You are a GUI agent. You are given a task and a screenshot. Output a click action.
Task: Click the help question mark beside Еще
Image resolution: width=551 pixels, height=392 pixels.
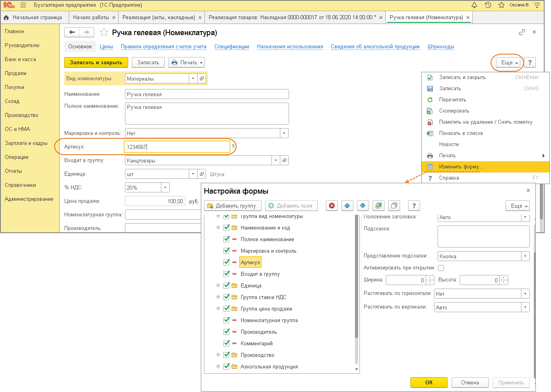click(x=530, y=63)
